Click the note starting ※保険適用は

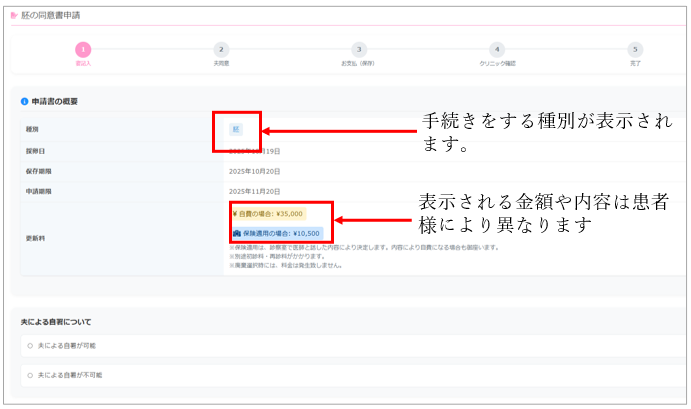point(364,248)
